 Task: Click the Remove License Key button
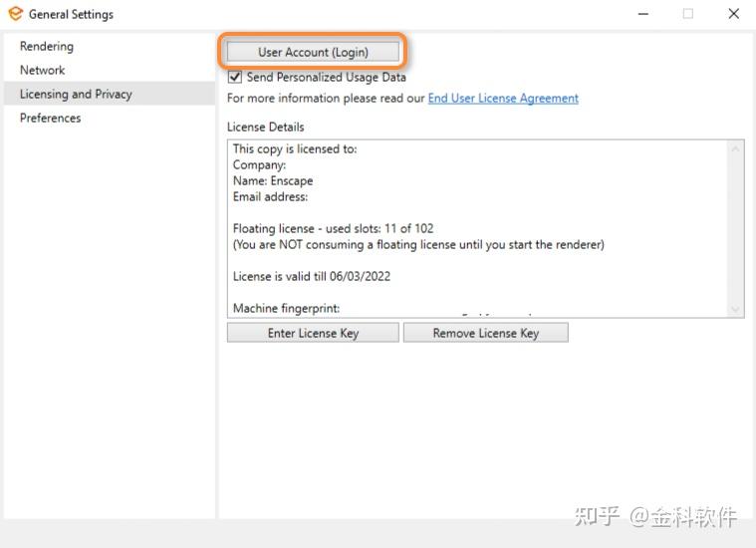(485, 333)
